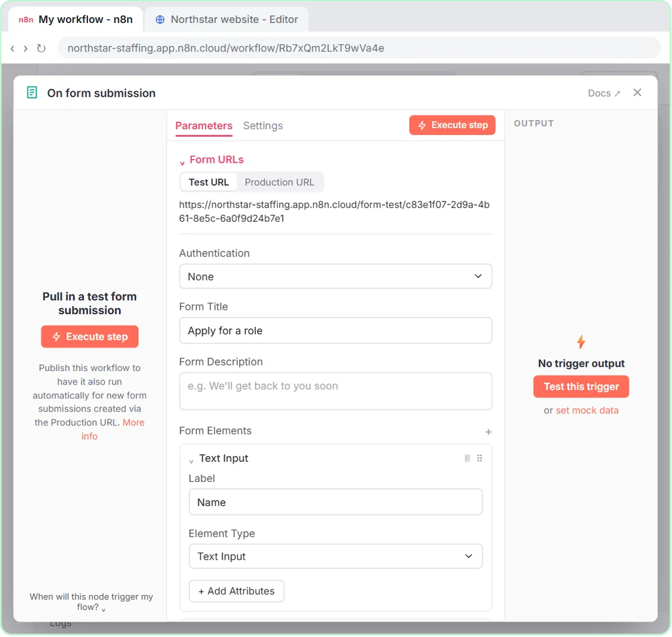672x637 pixels.
Task: Delete the Text Input element
Action: point(467,458)
